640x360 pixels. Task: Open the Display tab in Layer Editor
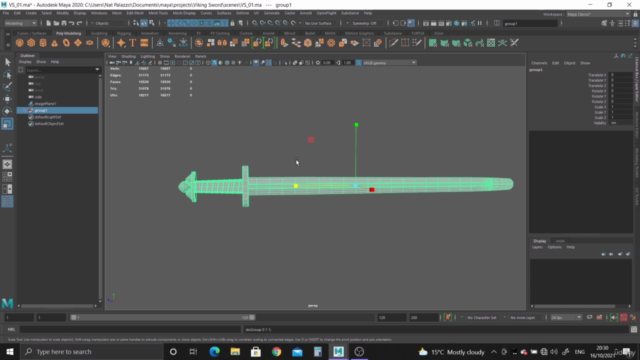point(540,241)
